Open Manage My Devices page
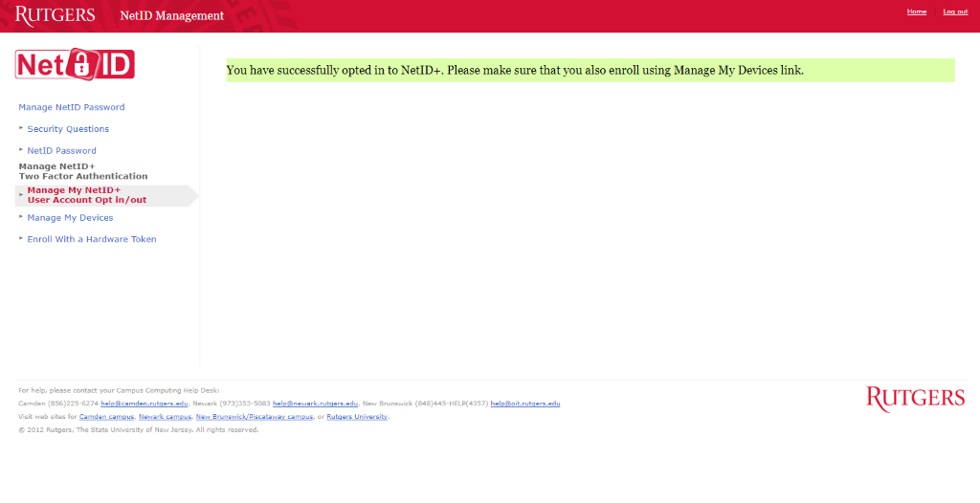 (70, 218)
